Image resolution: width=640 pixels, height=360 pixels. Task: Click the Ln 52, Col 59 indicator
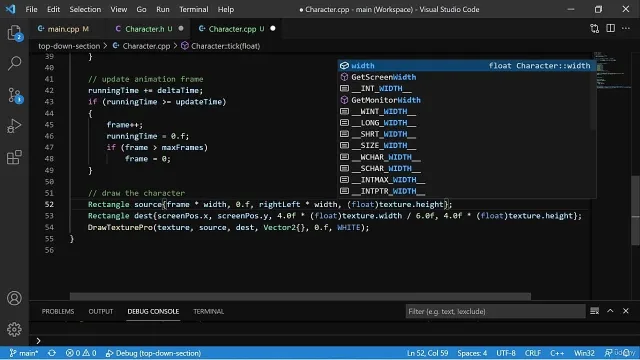(427, 353)
